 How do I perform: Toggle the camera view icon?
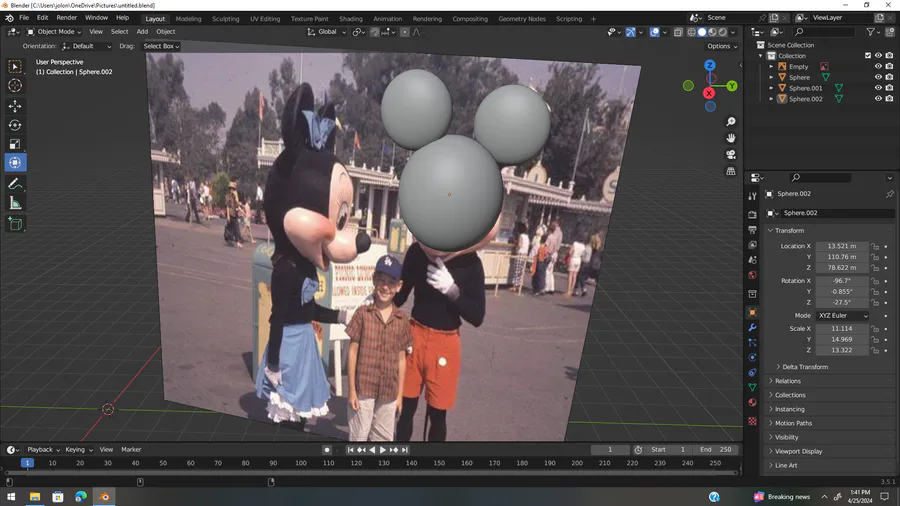[731, 155]
